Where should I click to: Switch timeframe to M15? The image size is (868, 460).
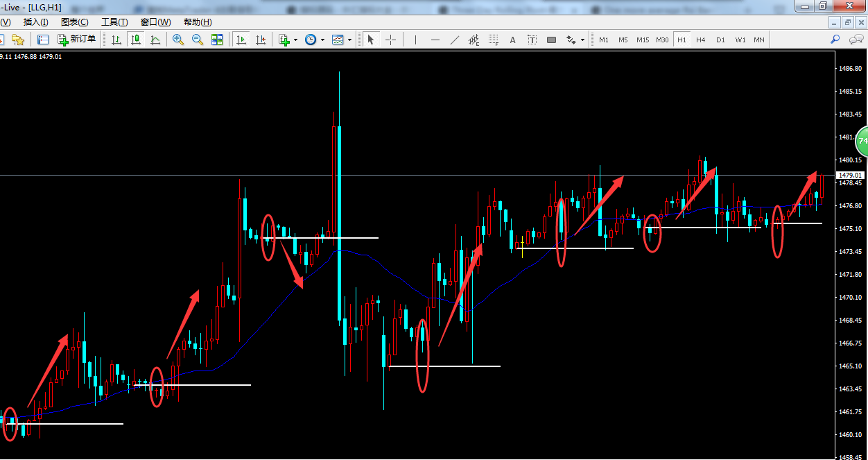(x=643, y=40)
